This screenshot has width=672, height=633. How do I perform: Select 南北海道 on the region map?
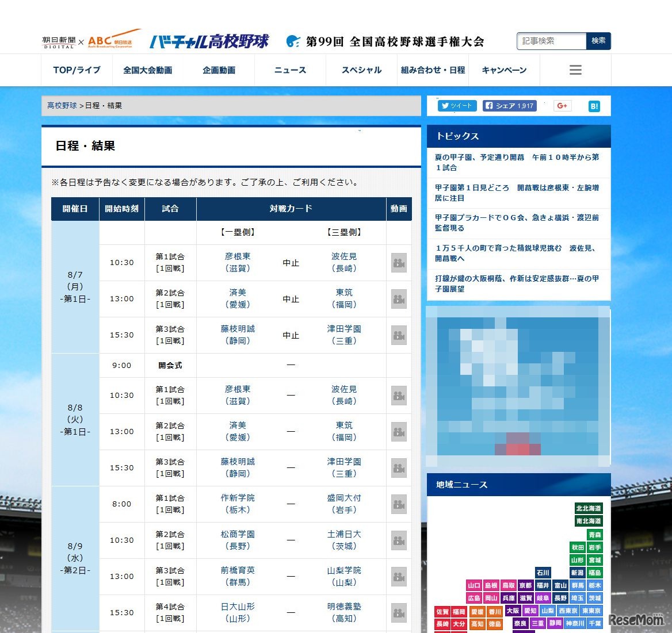[x=589, y=521]
